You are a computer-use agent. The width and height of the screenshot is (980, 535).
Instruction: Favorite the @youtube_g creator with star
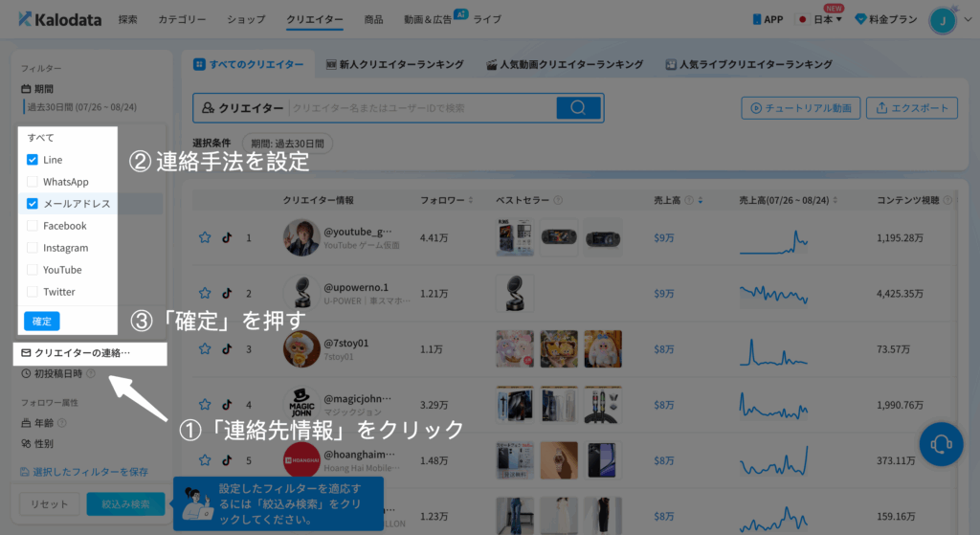[x=205, y=237]
